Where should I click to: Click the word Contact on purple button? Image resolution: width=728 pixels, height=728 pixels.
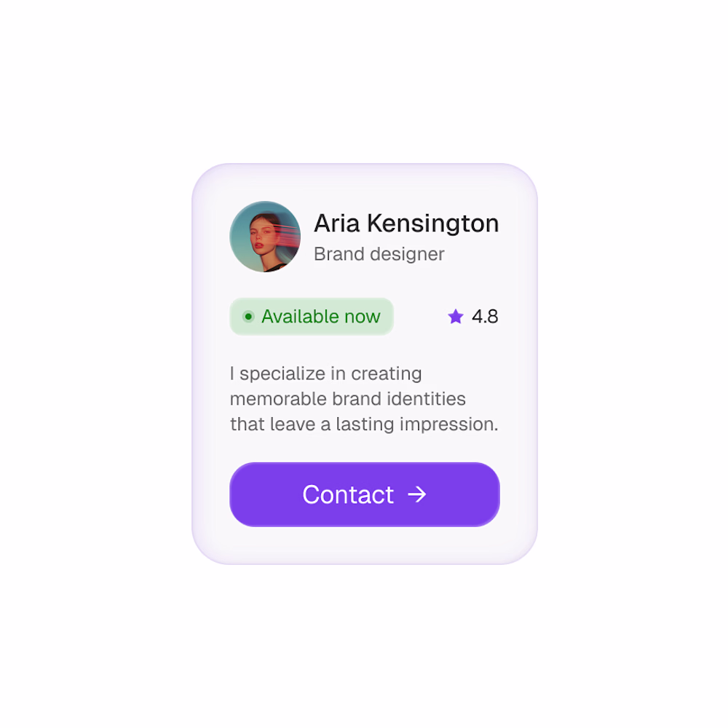click(x=348, y=494)
